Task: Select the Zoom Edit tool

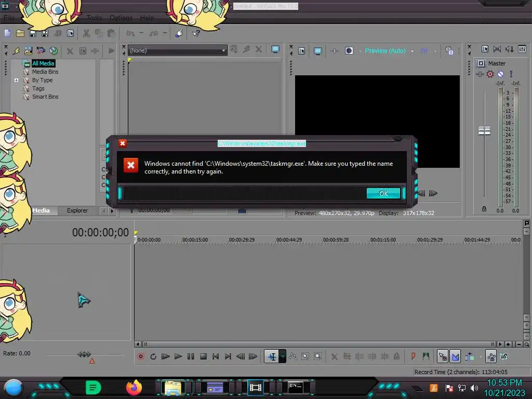Action: click(x=318, y=356)
